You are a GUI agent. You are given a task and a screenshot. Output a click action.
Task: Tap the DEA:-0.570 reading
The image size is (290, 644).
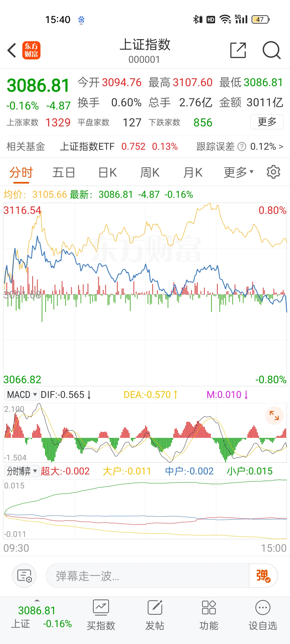pyautogui.click(x=150, y=395)
